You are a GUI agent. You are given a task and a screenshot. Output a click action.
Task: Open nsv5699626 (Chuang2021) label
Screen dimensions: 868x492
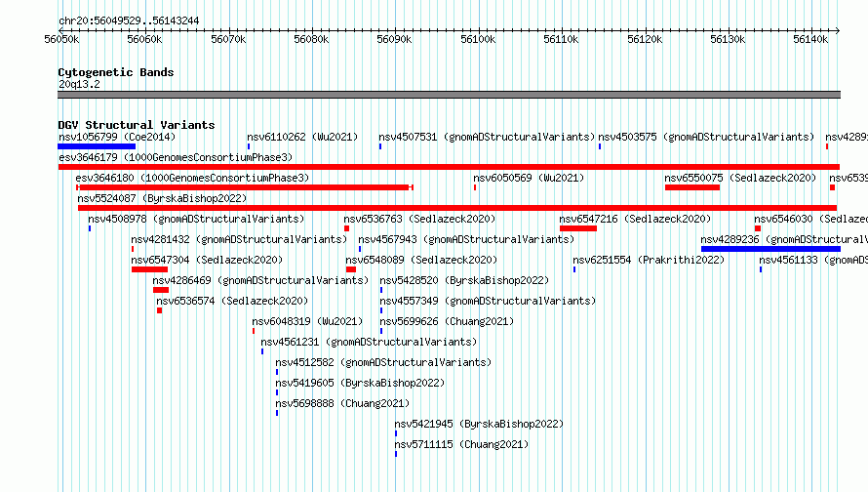[x=447, y=321]
